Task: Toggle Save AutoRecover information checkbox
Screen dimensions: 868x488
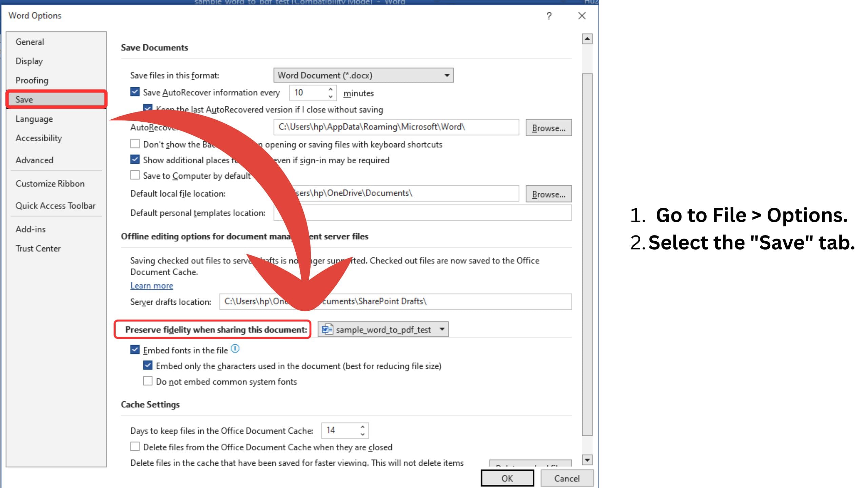Action: pos(135,92)
